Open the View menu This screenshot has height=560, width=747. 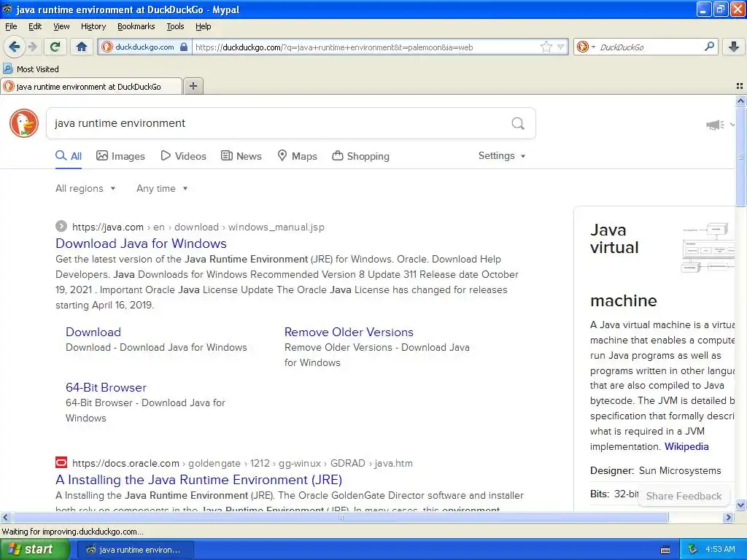coord(61,26)
